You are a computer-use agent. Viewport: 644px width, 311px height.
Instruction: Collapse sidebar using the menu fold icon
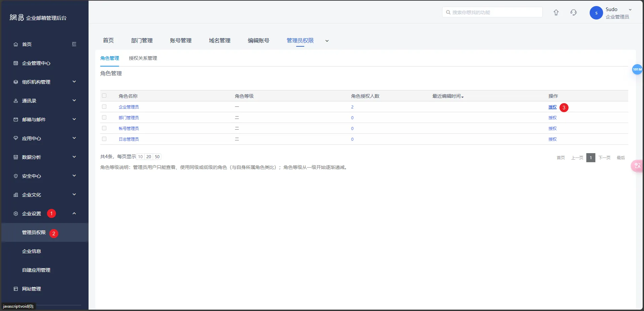tap(74, 44)
